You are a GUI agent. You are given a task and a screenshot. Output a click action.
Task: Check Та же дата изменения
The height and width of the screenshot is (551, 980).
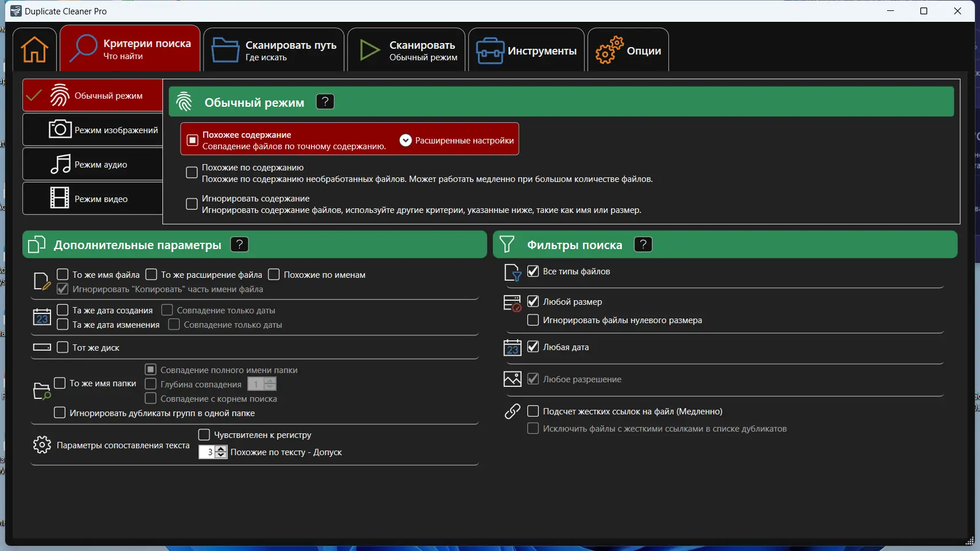coord(63,324)
